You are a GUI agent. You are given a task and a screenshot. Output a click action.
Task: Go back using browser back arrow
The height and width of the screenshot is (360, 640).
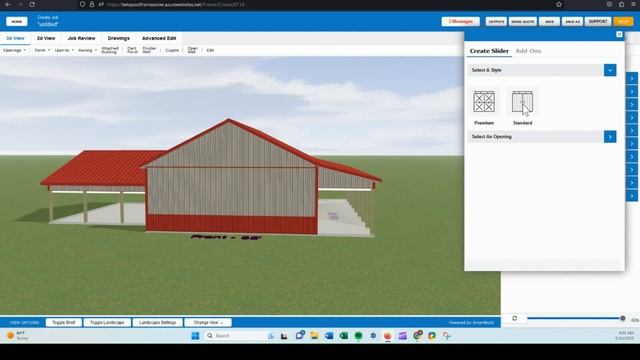[8, 4]
